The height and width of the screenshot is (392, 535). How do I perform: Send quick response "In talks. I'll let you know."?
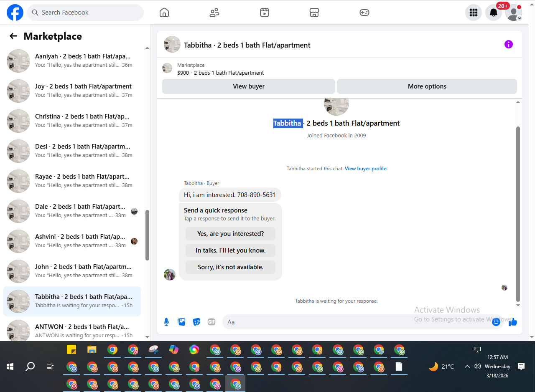coord(230,250)
